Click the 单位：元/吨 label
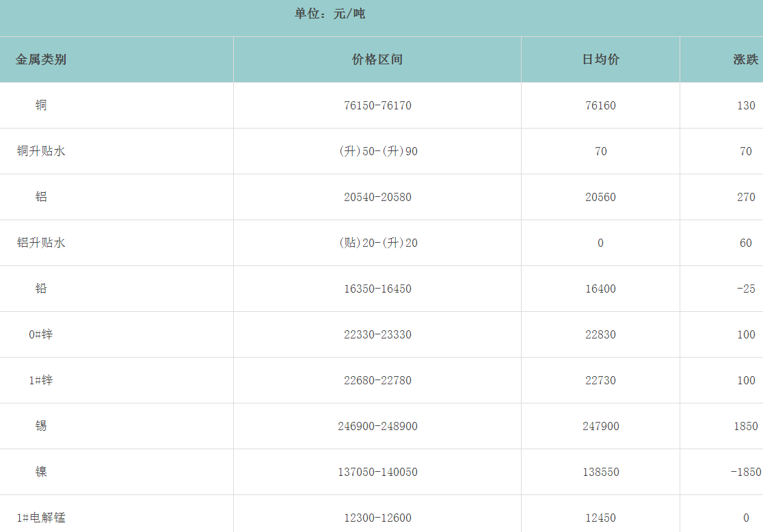Viewport: 763px width, 532px height. click(x=330, y=14)
